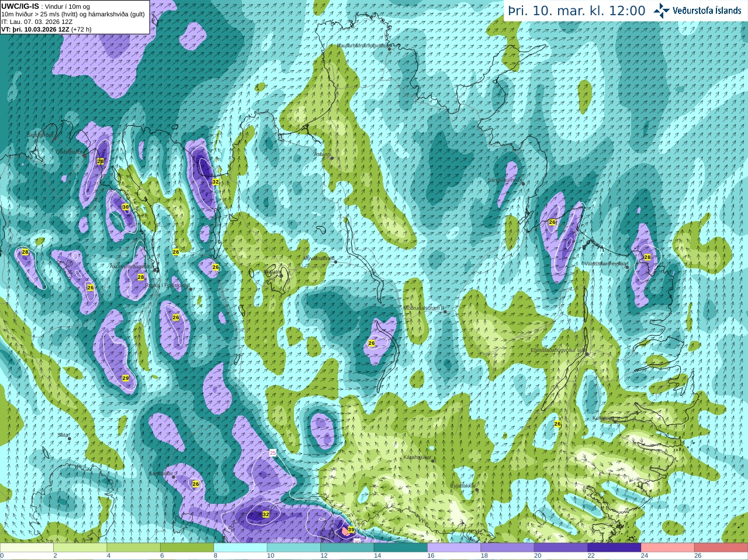This screenshot has height=560, width=748.
Task: Pick the 14–16 m/s dark teal swatch
Action: 401,548
